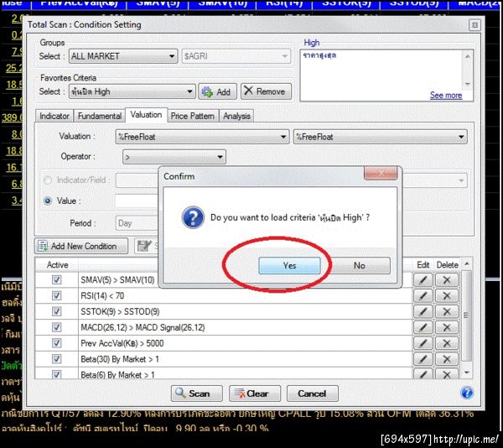Image resolution: width=503 pixels, height=448 pixels.
Task: Edit the Prev AccVal > 5000 condition
Action: pos(423,343)
